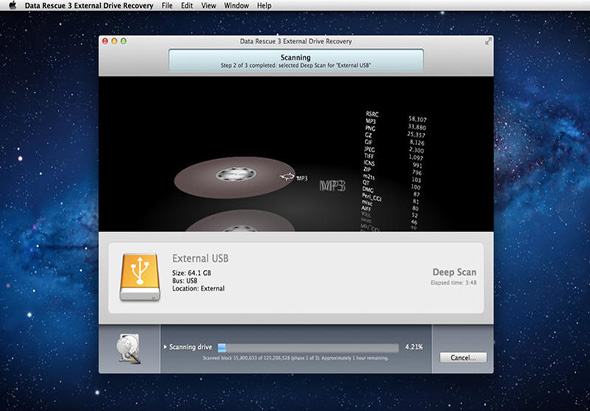Click the GZ file type entry

tap(368, 135)
